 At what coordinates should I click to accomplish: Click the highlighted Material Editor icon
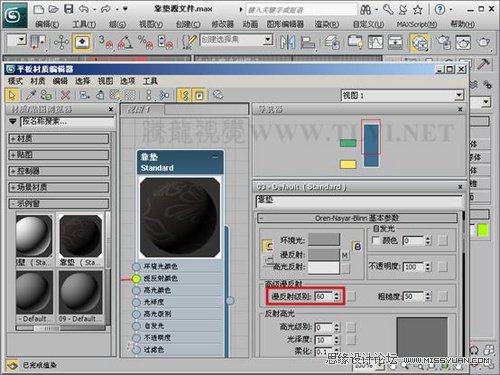pos(419,43)
